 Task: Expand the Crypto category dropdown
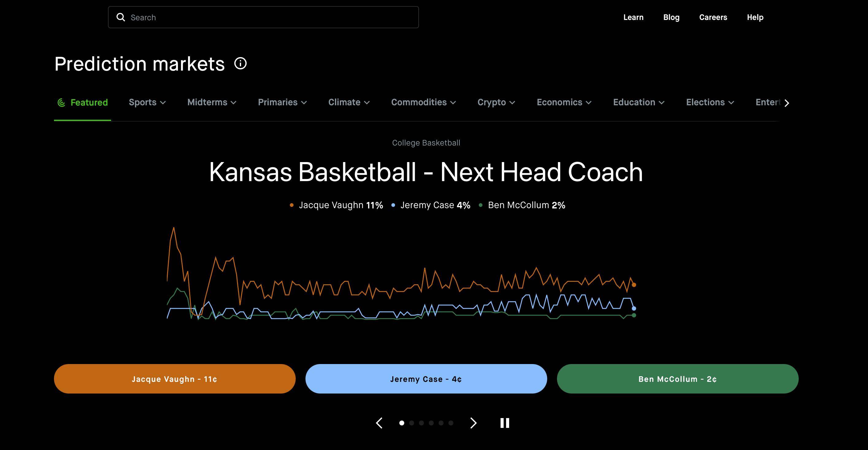click(496, 102)
